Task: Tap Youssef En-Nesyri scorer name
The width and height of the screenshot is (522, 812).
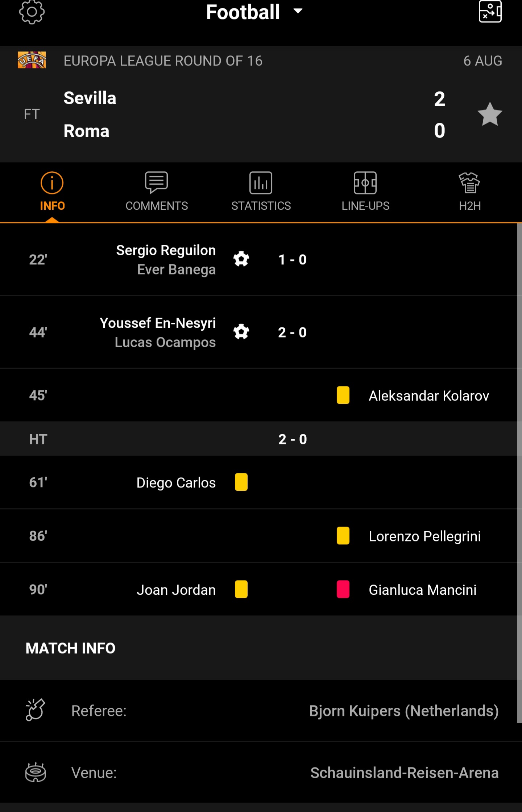Action: pyautogui.click(x=158, y=323)
